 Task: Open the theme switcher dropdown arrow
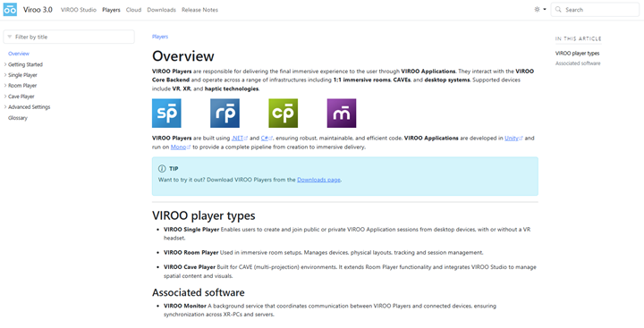545,10
